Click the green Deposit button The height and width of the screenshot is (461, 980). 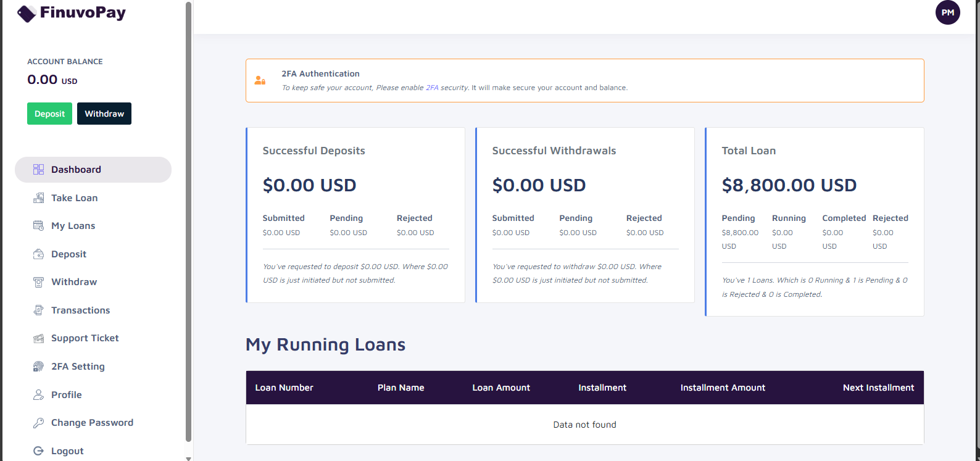[x=49, y=114]
